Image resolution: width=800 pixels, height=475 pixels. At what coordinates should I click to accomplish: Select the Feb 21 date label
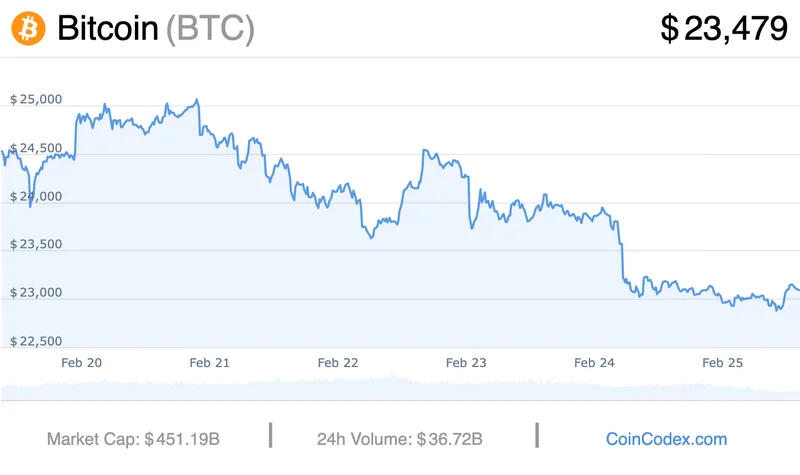coord(209,362)
